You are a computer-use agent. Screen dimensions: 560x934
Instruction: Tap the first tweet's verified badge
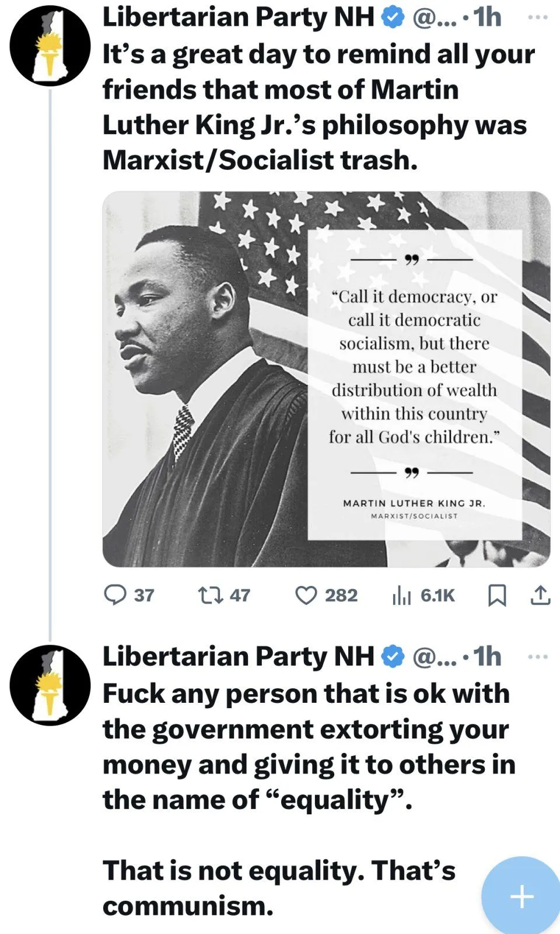(x=393, y=18)
